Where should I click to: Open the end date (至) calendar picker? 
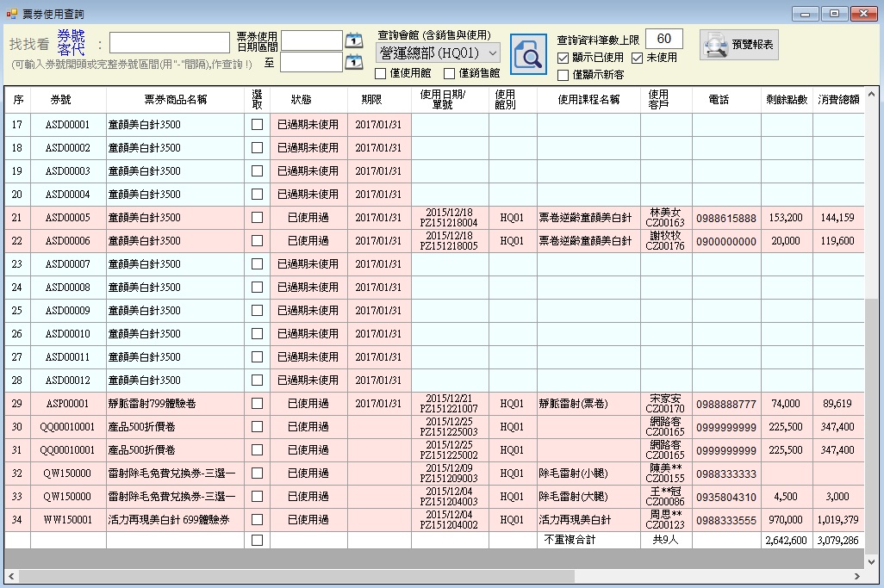coord(354,62)
